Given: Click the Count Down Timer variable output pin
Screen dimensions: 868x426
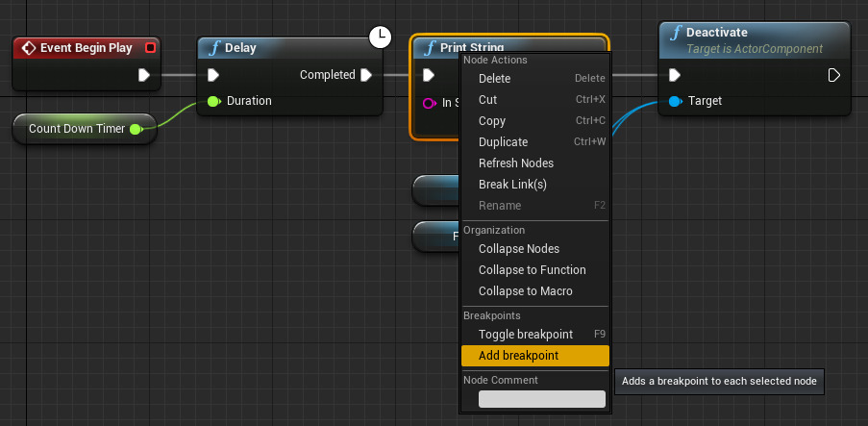Looking at the screenshot, I should pos(136,128).
